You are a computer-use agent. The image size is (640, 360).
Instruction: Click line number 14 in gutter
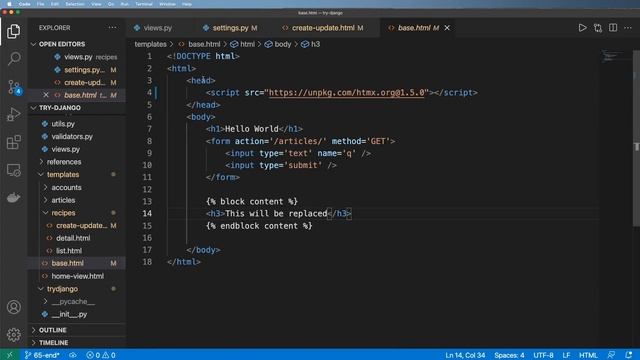coord(147,213)
